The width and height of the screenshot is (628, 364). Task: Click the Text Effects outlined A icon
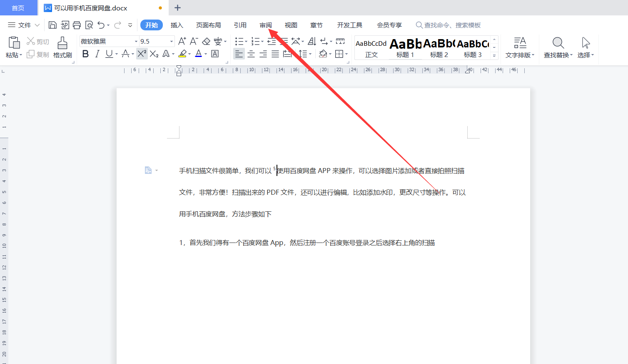click(x=166, y=54)
